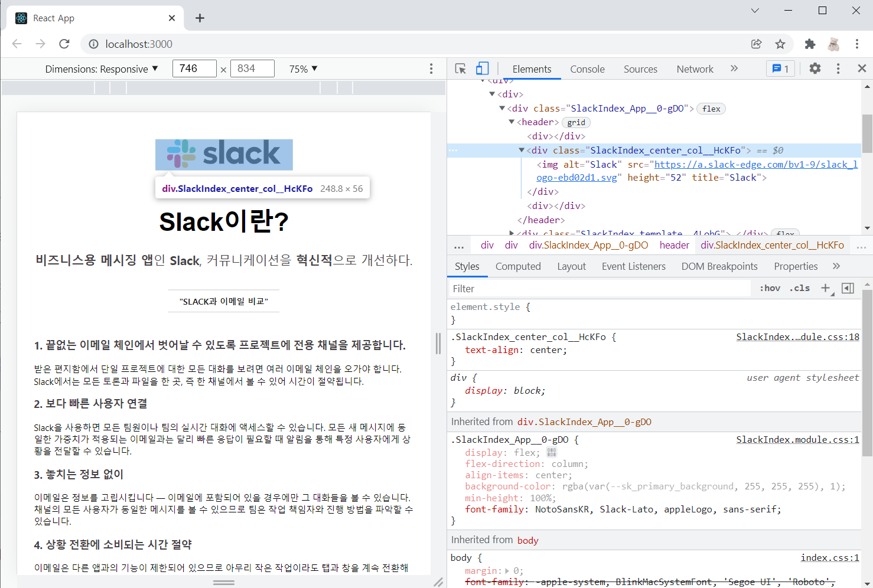Open Chrome main menu dots
This screenshot has height=588, width=873.
856,44
